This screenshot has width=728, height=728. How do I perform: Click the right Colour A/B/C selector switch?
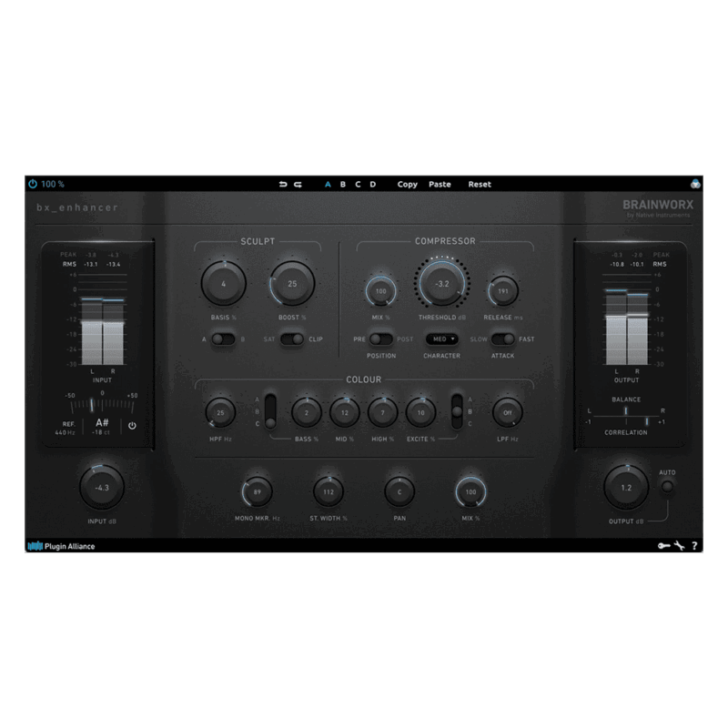tap(457, 411)
